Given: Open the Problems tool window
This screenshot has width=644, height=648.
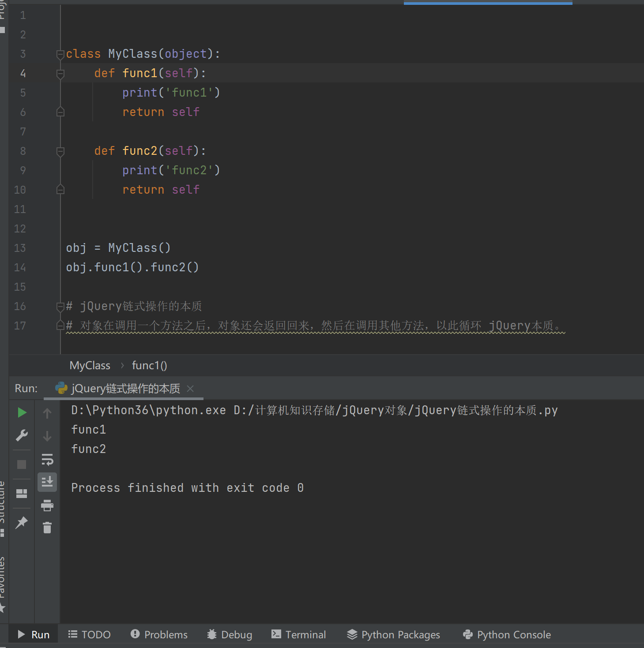Looking at the screenshot, I should 159,635.
